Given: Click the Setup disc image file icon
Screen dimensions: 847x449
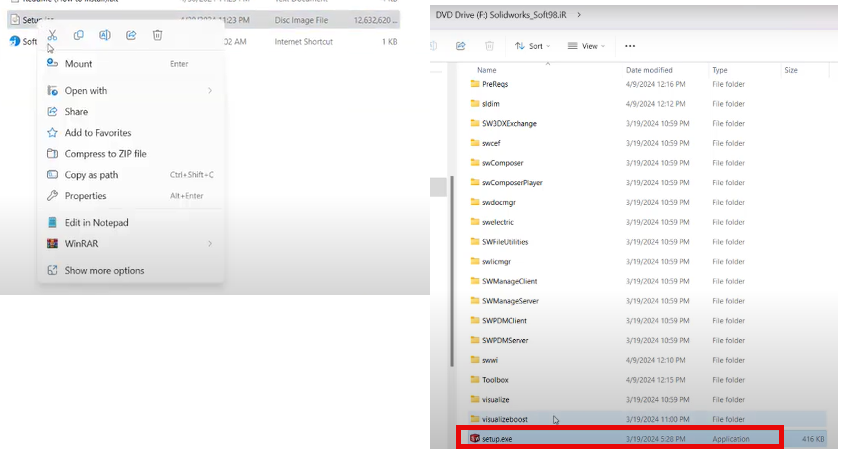Looking at the screenshot, I should pyautogui.click(x=15, y=20).
